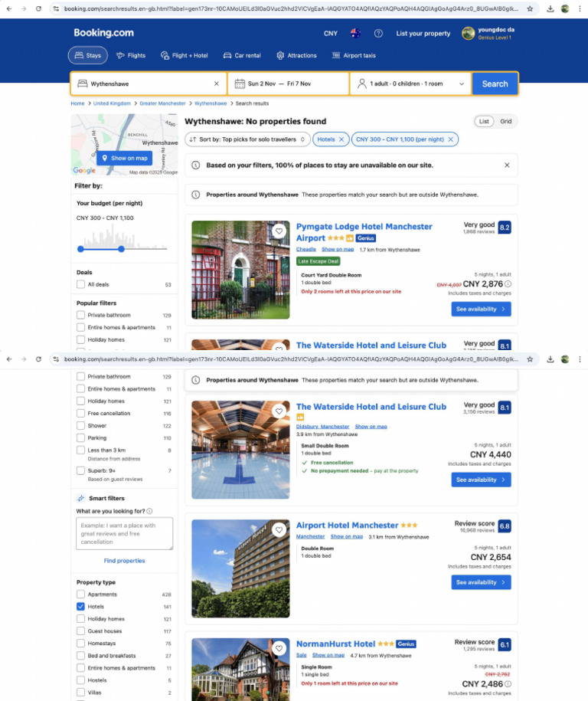Open the Sun 2 Nov – Fri 7 Nov date picker

click(288, 84)
